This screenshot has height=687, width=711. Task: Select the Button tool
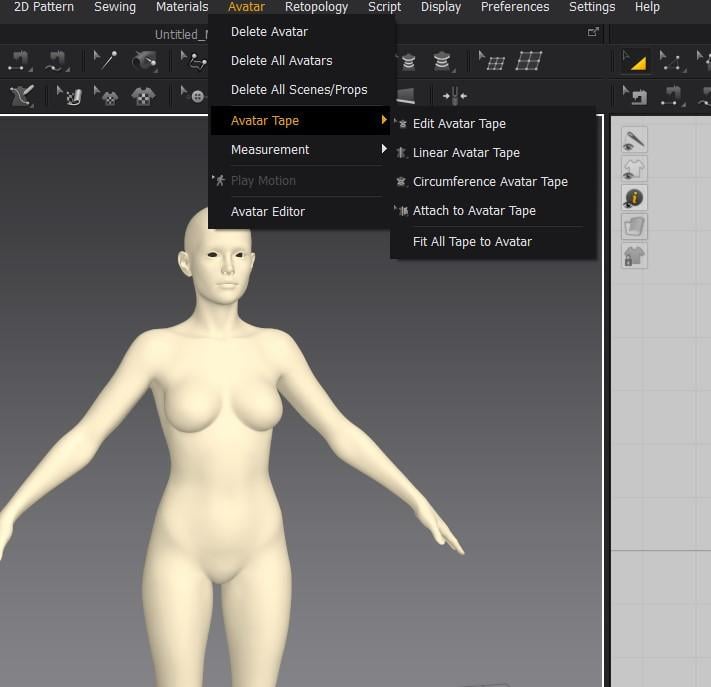pyautogui.click(x=194, y=96)
